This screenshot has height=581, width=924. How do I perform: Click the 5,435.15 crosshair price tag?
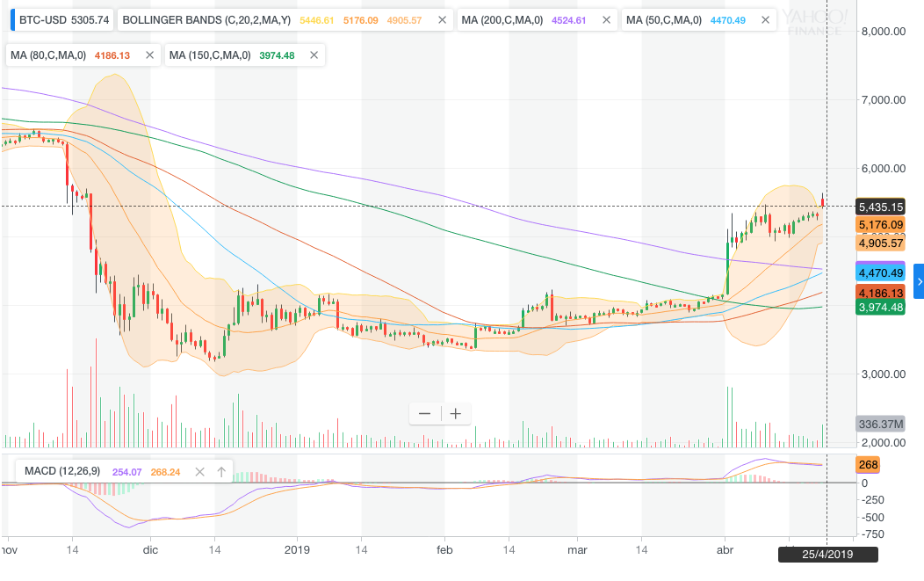pos(880,207)
